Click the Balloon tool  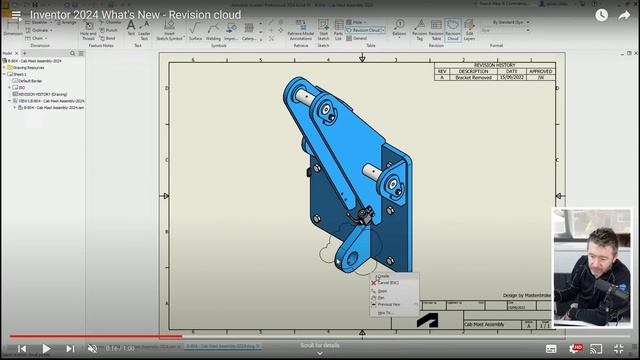coord(399,29)
